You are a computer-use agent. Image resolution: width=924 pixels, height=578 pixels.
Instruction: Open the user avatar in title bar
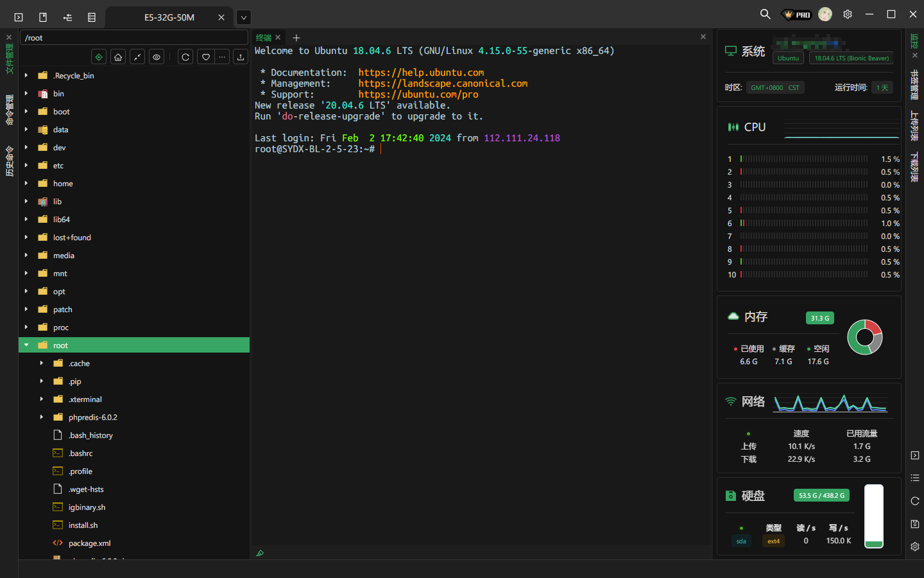825,14
